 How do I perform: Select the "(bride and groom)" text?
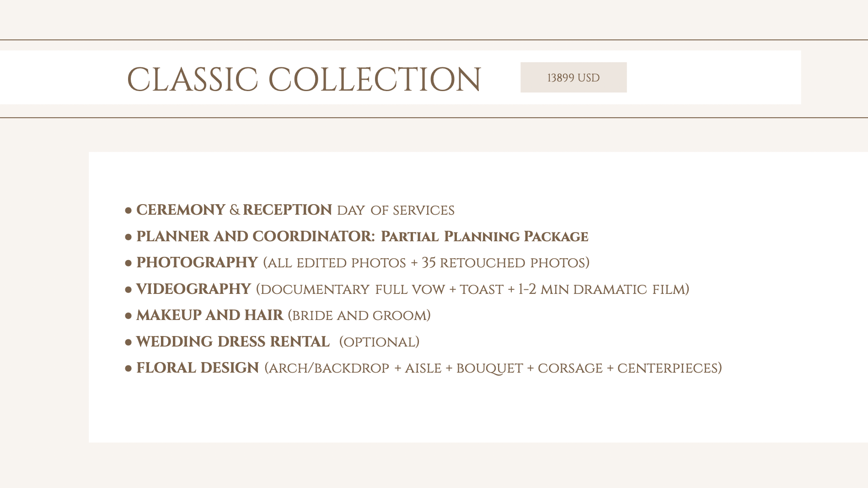[x=359, y=315]
